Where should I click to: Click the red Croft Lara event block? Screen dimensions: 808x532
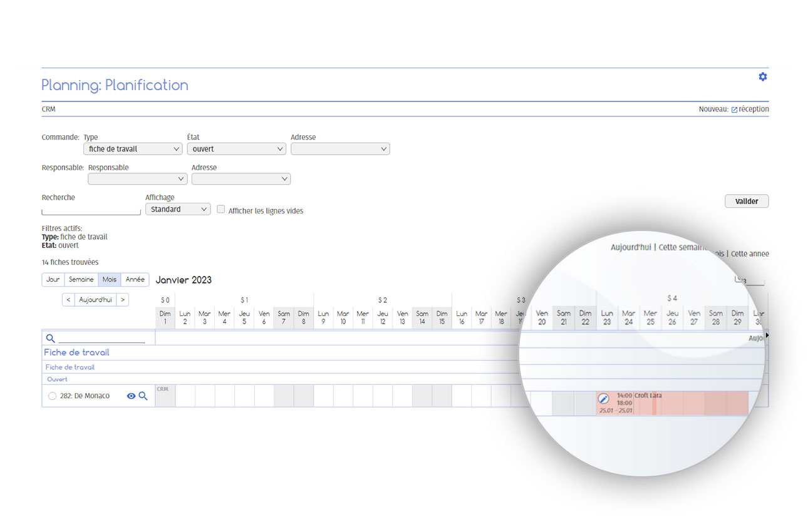pos(689,404)
